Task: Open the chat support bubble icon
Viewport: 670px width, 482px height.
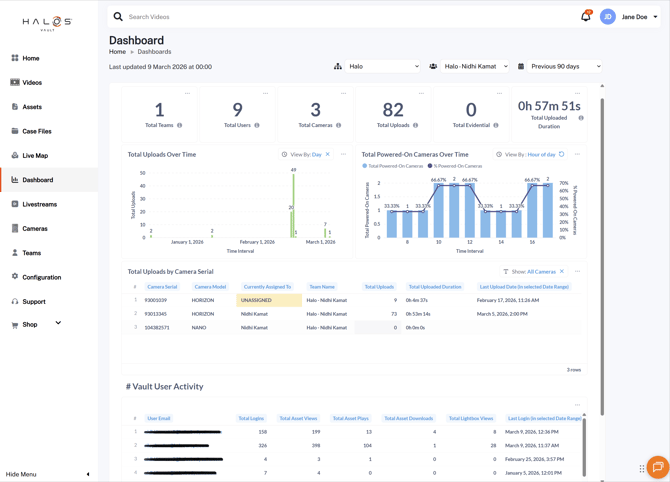Action: coord(657,467)
